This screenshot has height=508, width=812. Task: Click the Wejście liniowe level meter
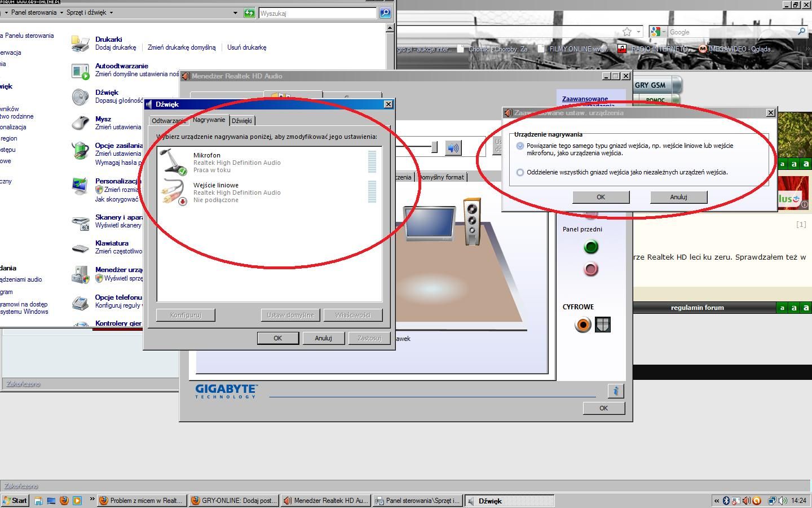pos(372,191)
